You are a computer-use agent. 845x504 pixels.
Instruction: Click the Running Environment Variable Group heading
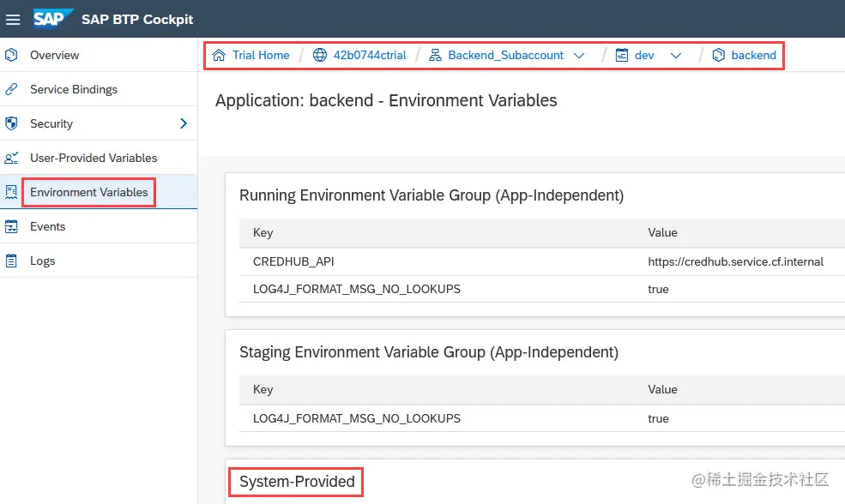click(x=432, y=195)
